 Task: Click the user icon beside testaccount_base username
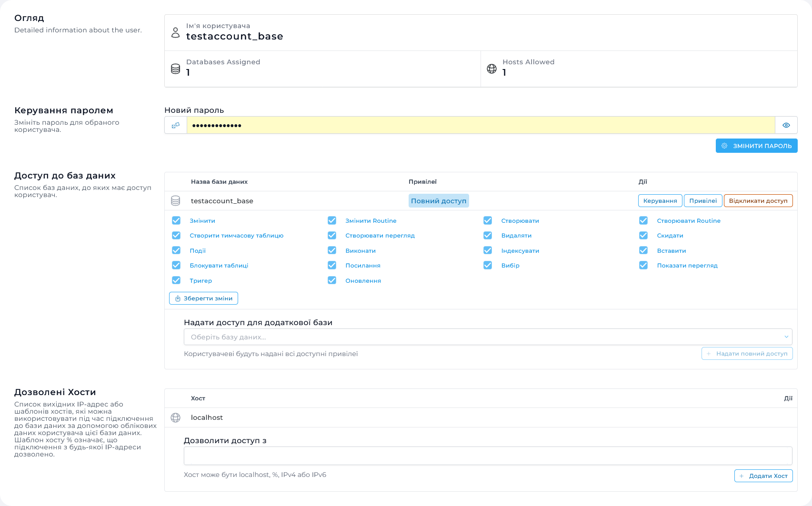pyautogui.click(x=175, y=32)
